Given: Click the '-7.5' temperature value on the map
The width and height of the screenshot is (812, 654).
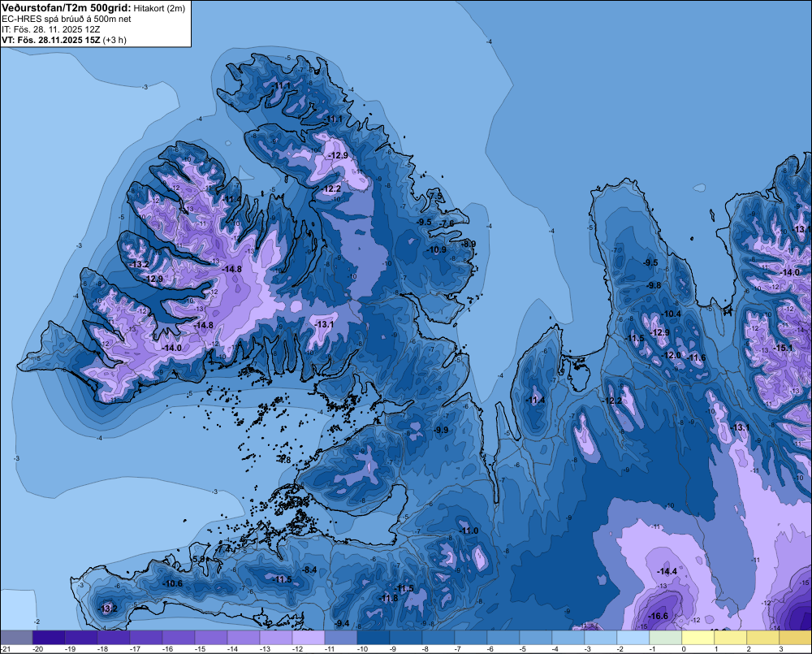Looking at the screenshot, I should (435, 197).
